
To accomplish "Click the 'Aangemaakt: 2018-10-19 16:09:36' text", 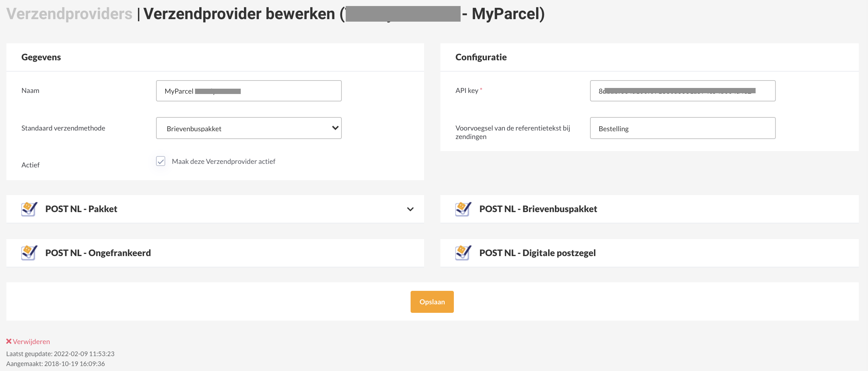I will click(x=55, y=364).
